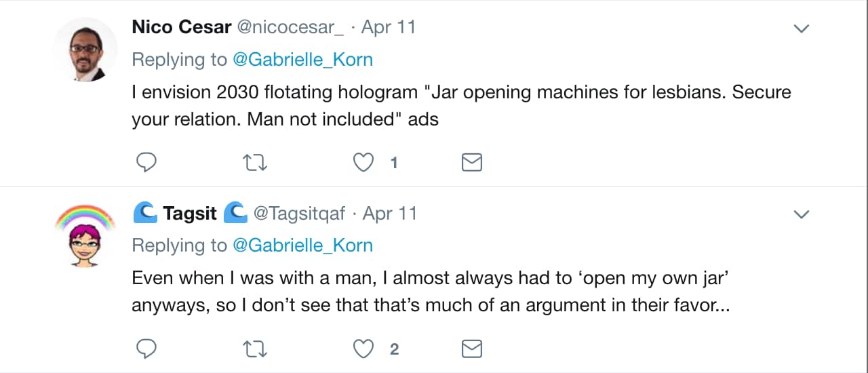Go to the @Tagsitqaf handle
The height and width of the screenshot is (373, 868).
tap(299, 214)
